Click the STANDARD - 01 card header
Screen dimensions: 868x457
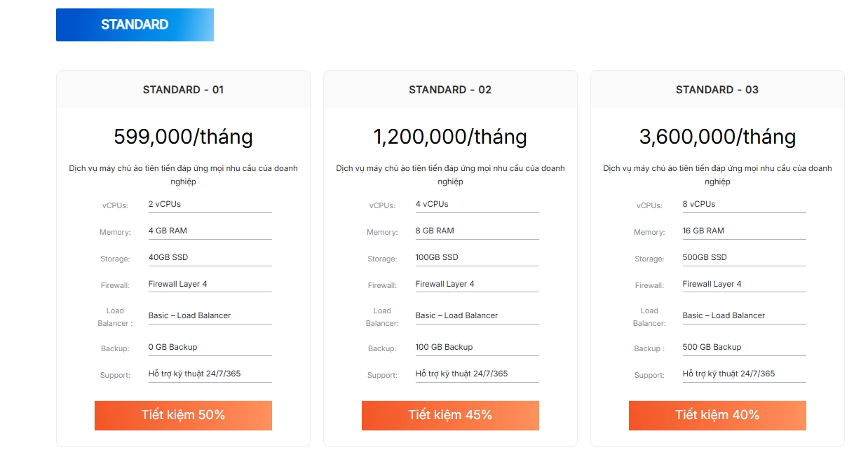(182, 90)
